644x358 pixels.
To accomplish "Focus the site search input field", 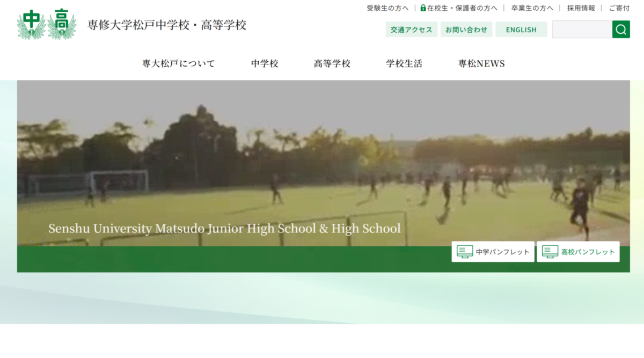I will tap(582, 30).
